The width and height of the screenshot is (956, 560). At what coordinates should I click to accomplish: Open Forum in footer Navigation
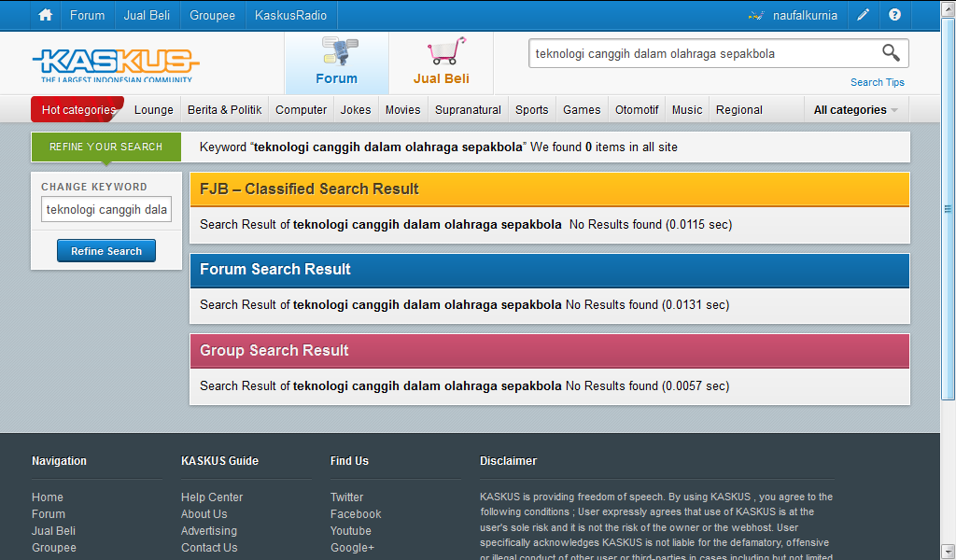[49, 514]
